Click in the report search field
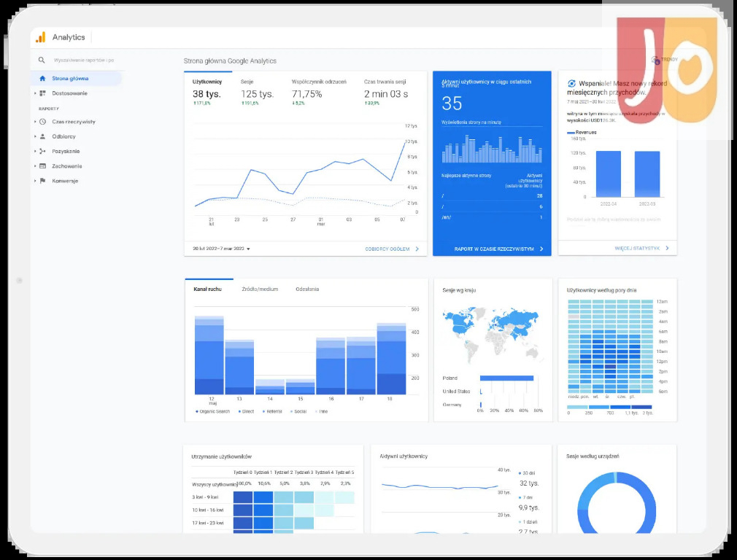737x560 pixels. coord(84,60)
